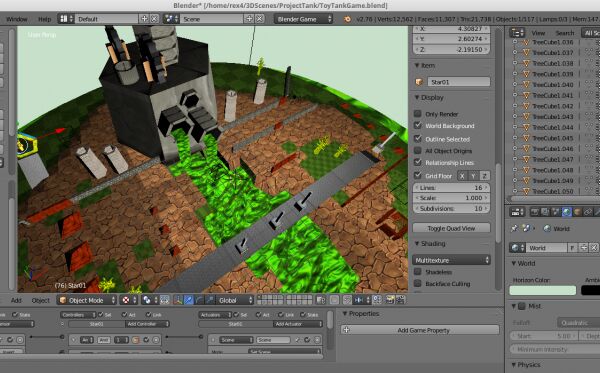Open the Window menu
This screenshot has height=373, width=600.
tap(16, 19)
